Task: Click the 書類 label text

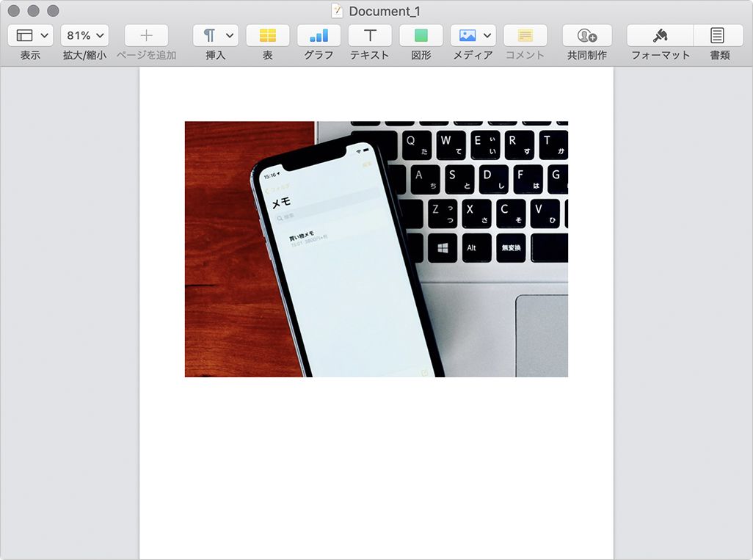Action: point(720,55)
